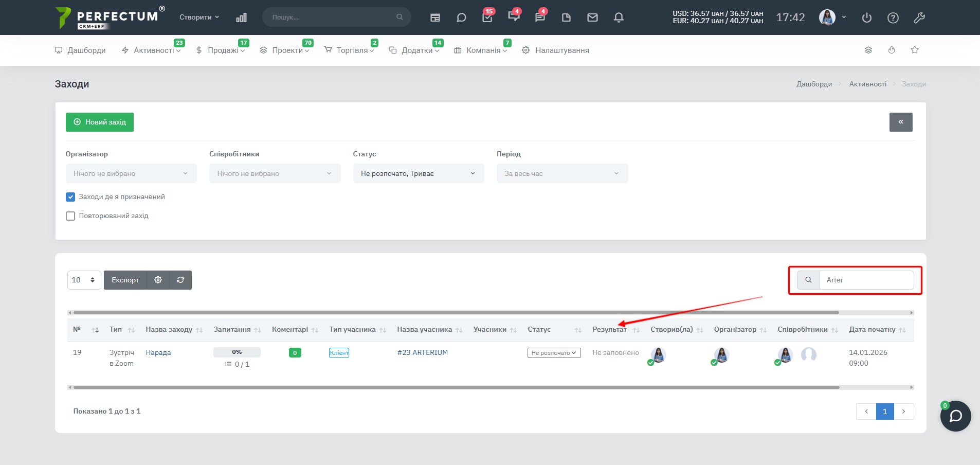Image resolution: width=980 pixels, height=465 pixels.
Task: Click the table refresh icon
Action: (180, 280)
